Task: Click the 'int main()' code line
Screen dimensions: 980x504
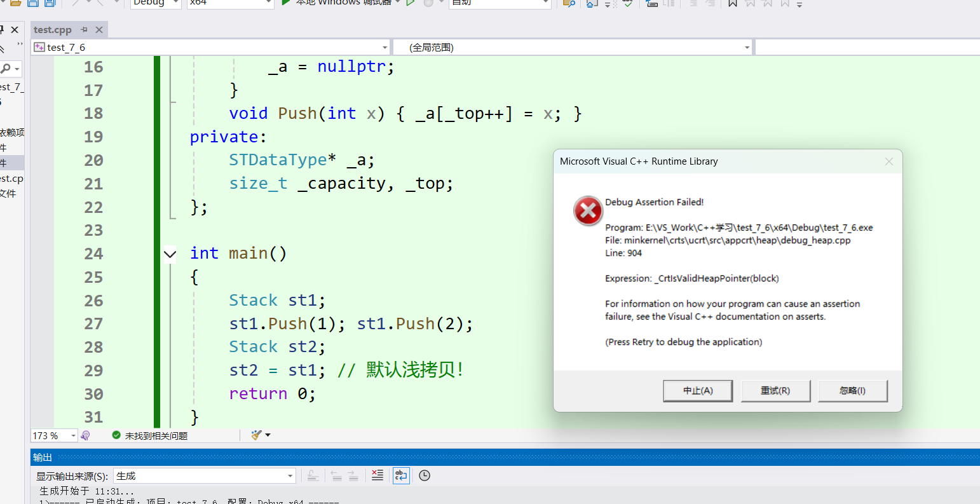Action: point(238,254)
